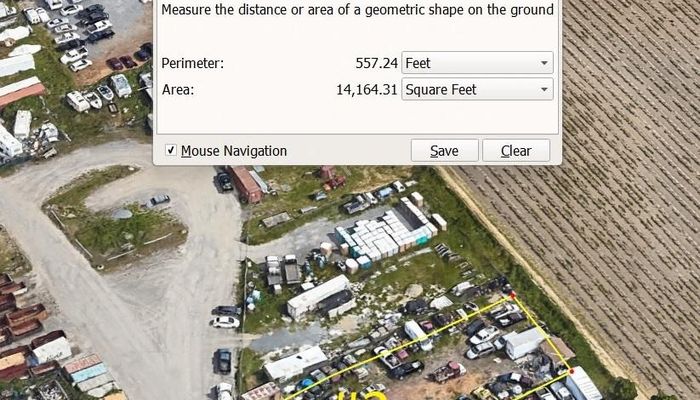
Task: Toggle the Mouse Navigation checkbox
Action: coord(171,151)
